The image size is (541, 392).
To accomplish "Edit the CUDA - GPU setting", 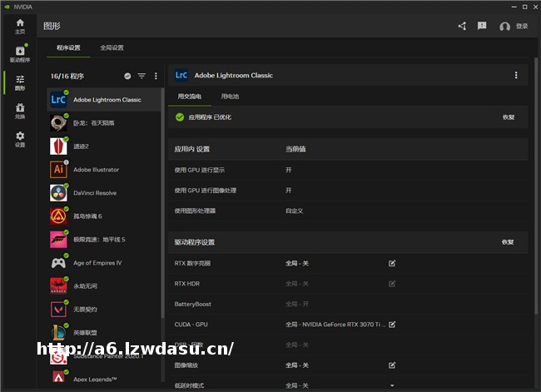I will [x=392, y=324].
